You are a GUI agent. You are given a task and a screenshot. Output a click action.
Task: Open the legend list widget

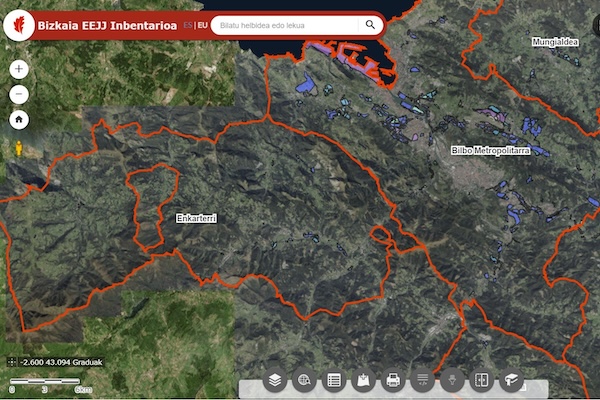pyautogui.click(x=333, y=381)
